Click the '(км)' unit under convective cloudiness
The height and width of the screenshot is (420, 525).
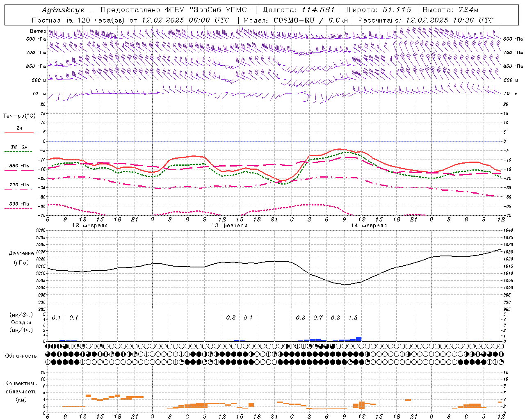tap(21, 399)
